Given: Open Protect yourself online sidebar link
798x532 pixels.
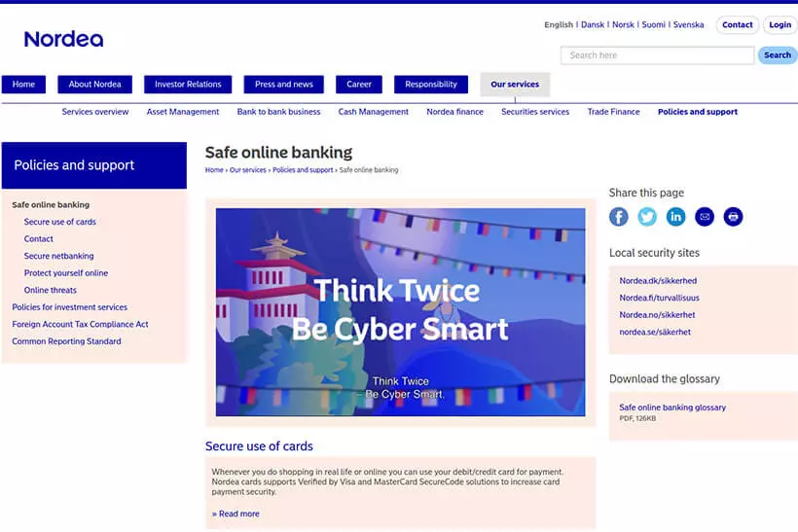Looking at the screenshot, I should 65,273.
